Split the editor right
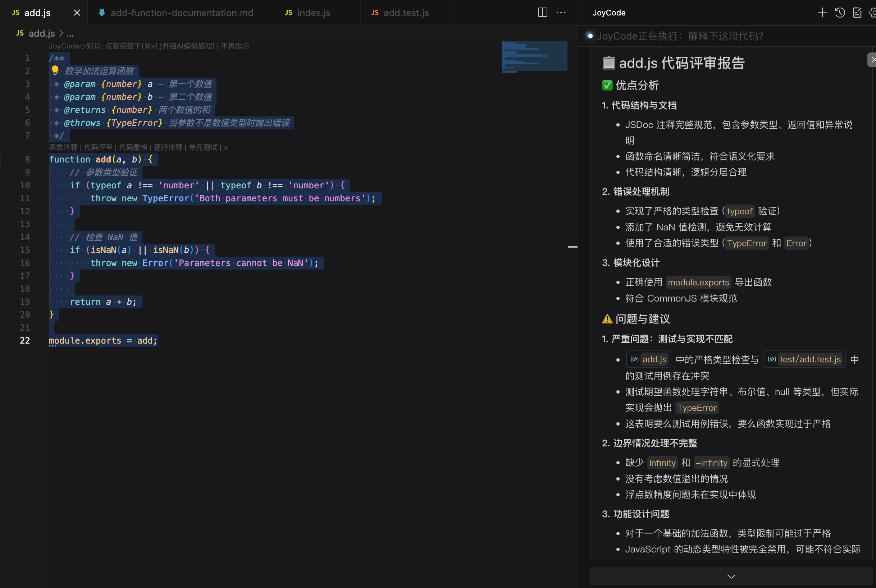Viewport: 876px width, 588px height. coord(543,13)
